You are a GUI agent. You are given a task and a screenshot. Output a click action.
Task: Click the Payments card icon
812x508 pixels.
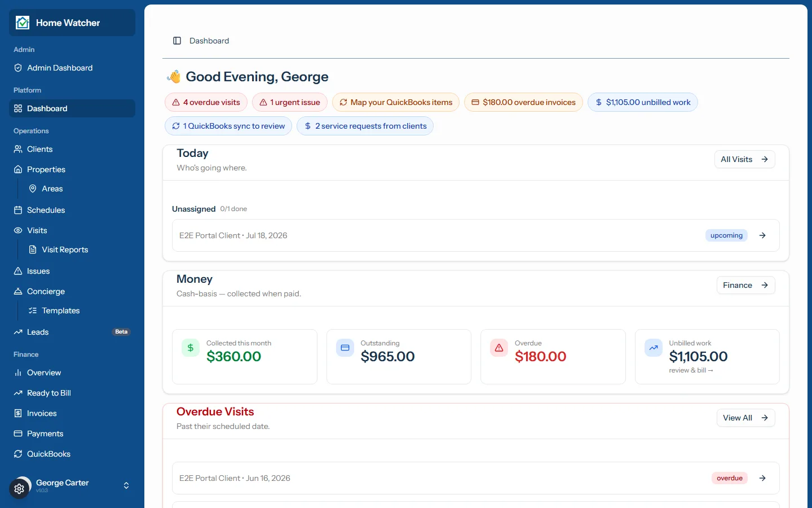[18, 433]
